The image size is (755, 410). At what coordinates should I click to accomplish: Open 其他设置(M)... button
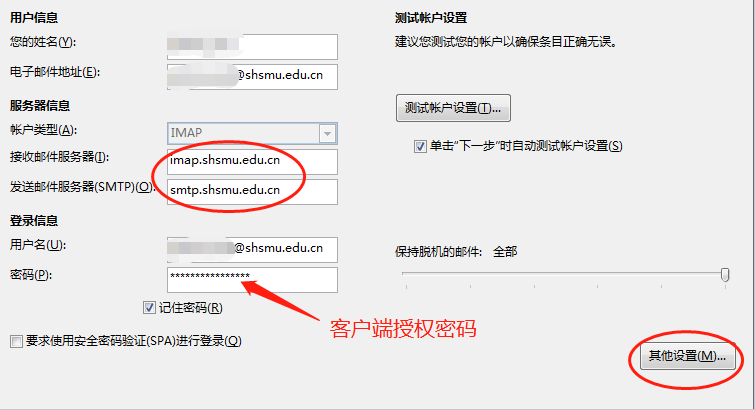coord(687,357)
